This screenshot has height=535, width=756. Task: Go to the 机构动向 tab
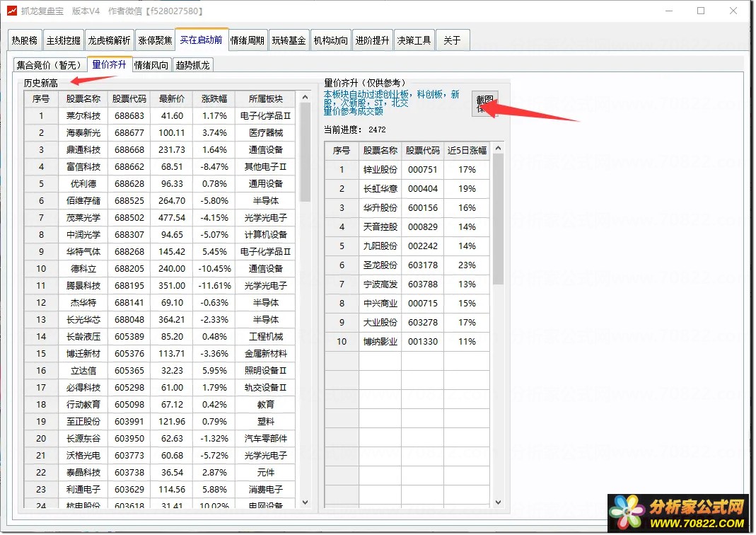click(330, 40)
